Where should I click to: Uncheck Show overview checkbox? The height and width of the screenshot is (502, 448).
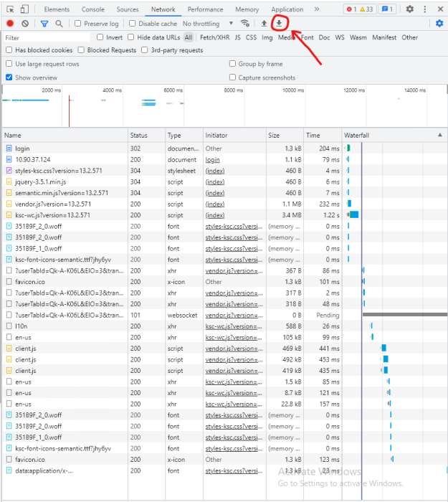[9, 77]
